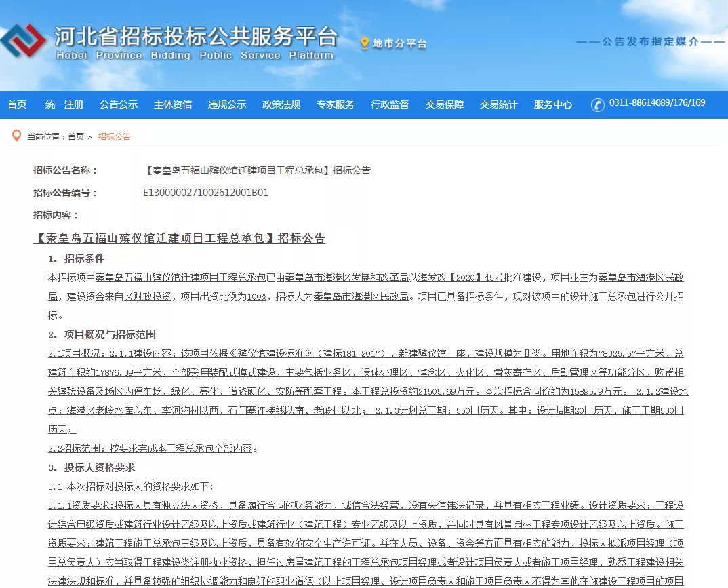This screenshot has width=728, height=588.
Task: Click the platform title 河北省招标投标公共服务平台
Action: click(196, 37)
